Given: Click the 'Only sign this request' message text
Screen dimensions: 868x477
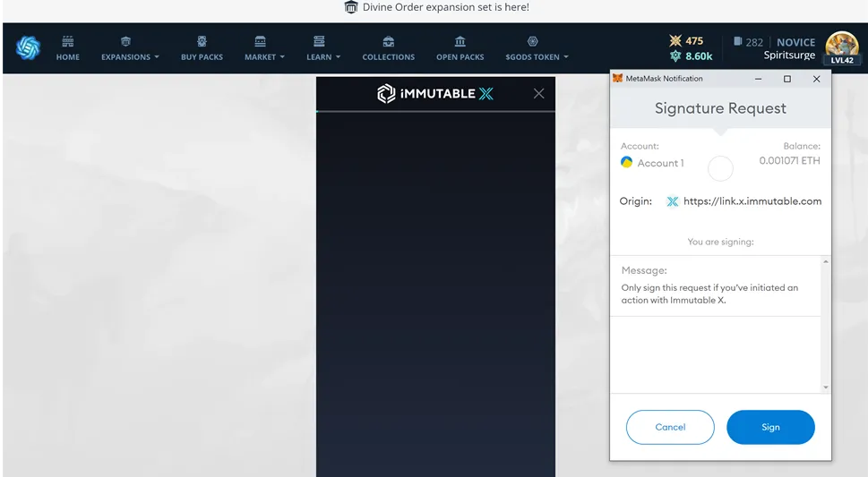Looking at the screenshot, I should [x=709, y=294].
